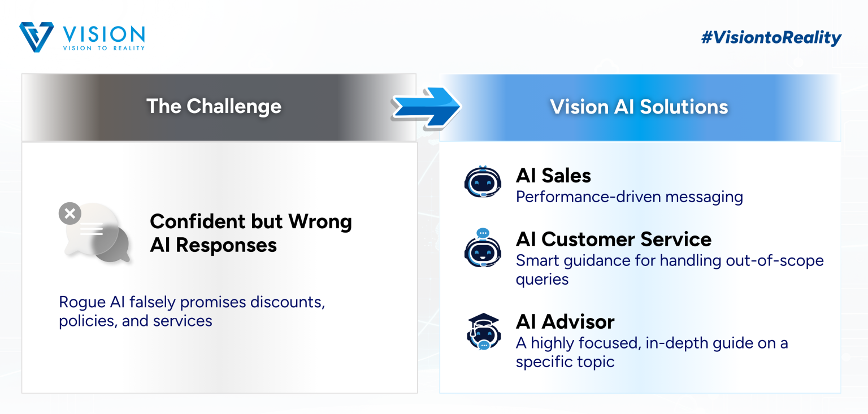Select the Vision AI Solutions header

point(639,107)
